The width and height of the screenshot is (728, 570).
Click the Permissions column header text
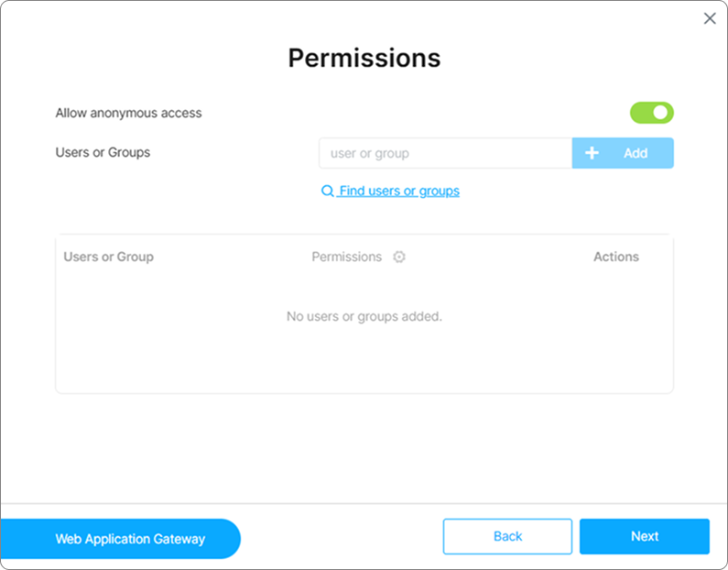[x=346, y=257]
